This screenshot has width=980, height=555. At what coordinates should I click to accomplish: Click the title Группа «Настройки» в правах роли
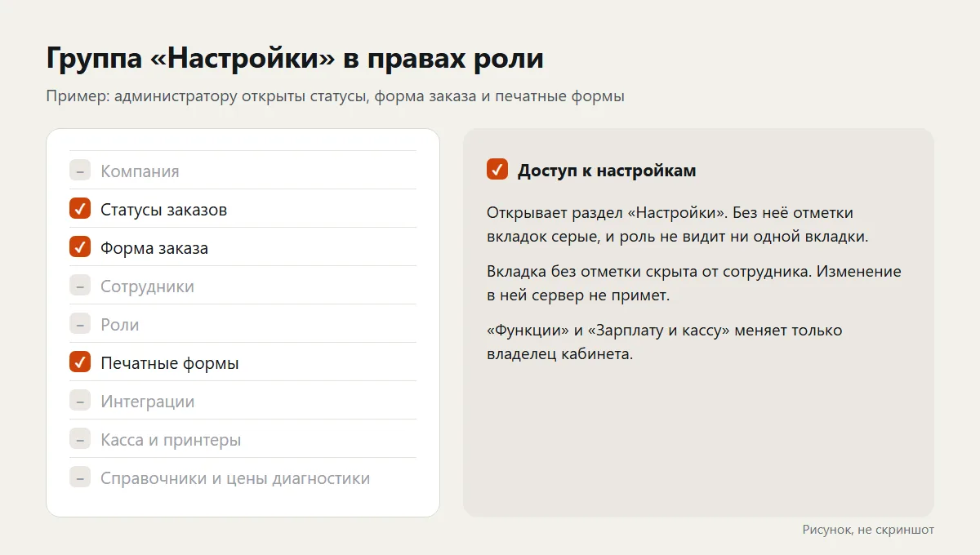(x=295, y=60)
